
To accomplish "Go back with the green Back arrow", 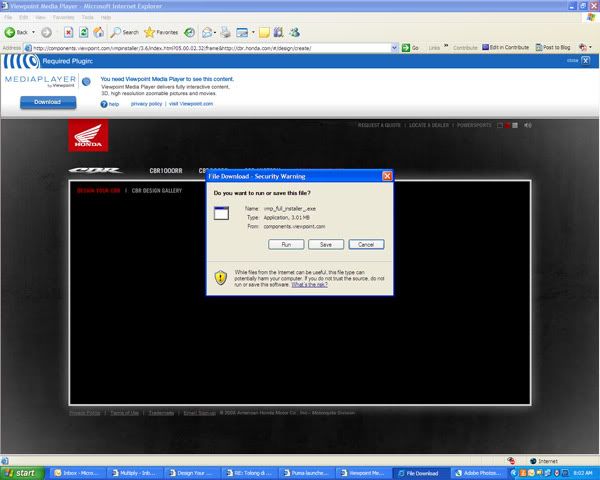I will coord(16,33).
